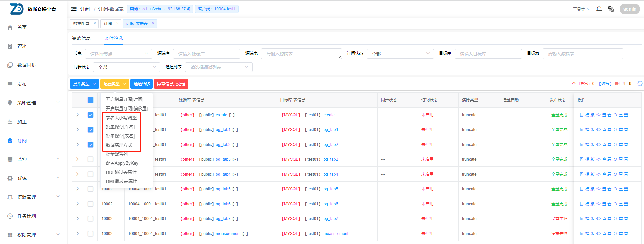Switch to the 策略信息 tab
644x244 pixels.
81,38
